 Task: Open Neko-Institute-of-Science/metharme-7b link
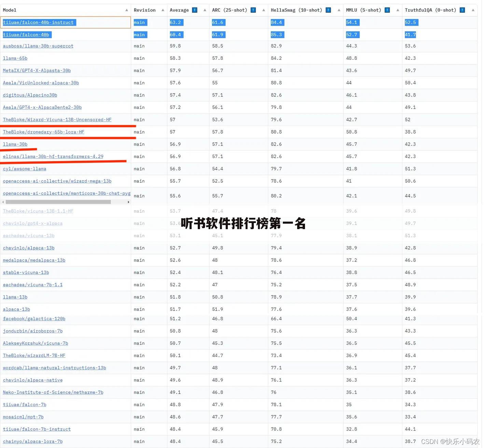(x=53, y=393)
